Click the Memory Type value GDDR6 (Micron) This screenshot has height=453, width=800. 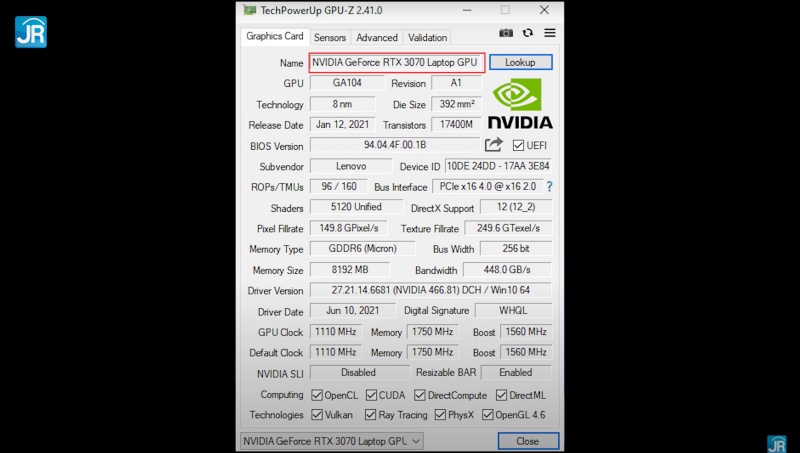(362, 249)
